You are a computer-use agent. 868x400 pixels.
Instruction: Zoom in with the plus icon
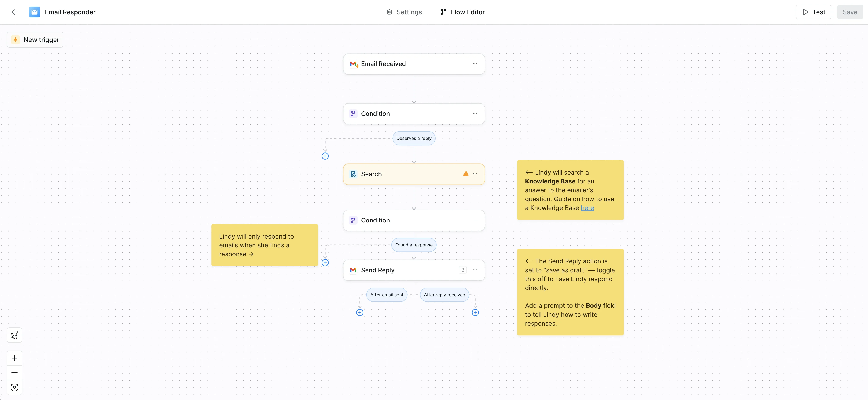point(15,358)
